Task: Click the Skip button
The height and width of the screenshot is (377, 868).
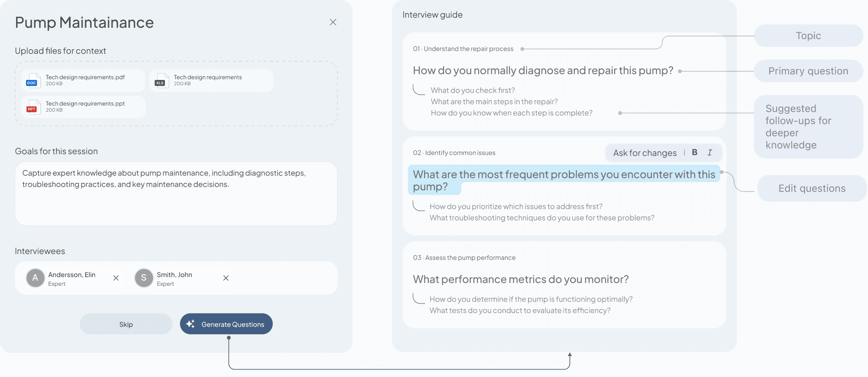Action: pos(126,324)
